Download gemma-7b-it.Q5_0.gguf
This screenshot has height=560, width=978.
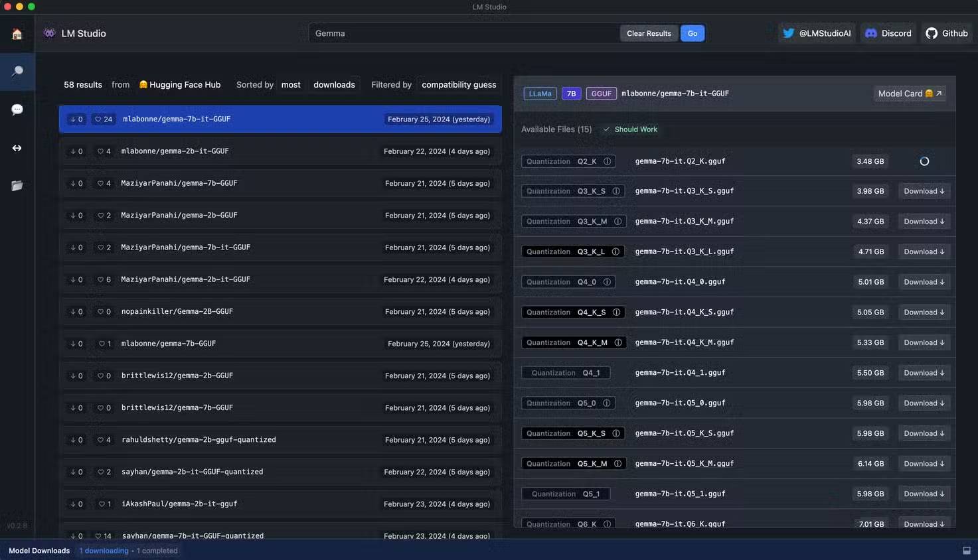pyautogui.click(x=924, y=403)
